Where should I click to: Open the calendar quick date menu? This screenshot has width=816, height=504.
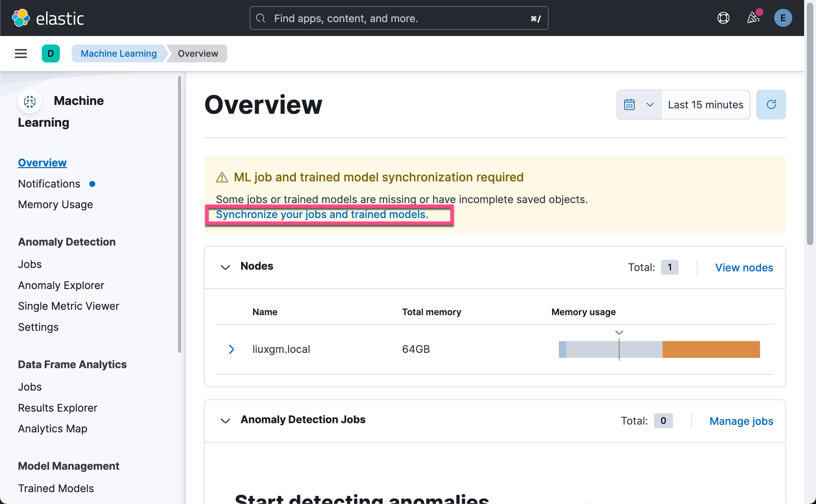tap(639, 105)
